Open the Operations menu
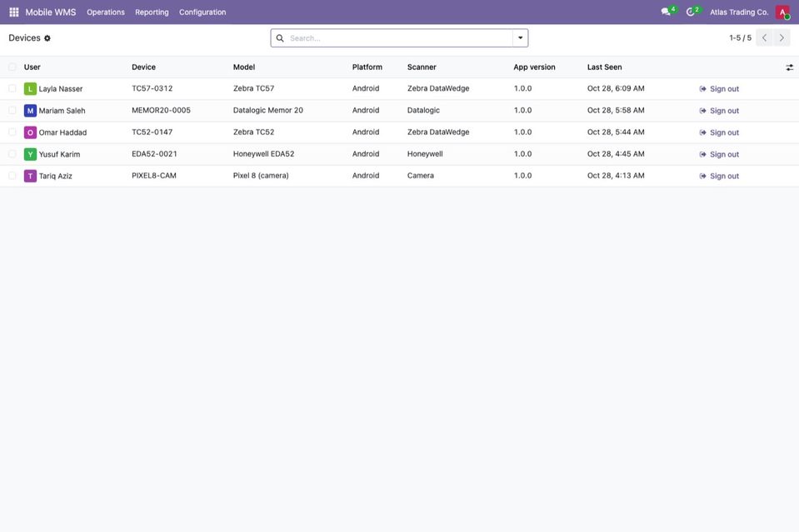The height and width of the screenshot is (532, 799). tap(106, 12)
